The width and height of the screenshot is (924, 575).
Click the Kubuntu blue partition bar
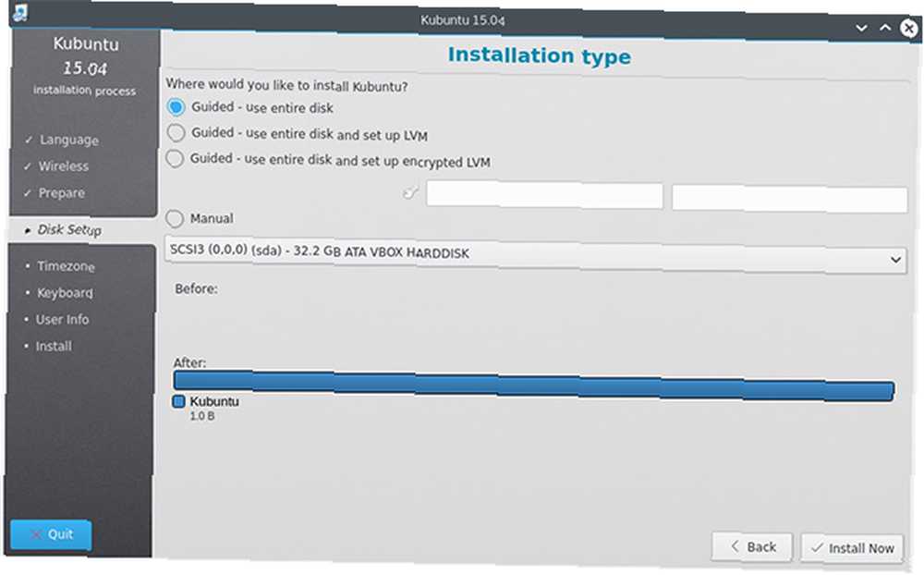[x=534, y=385]
